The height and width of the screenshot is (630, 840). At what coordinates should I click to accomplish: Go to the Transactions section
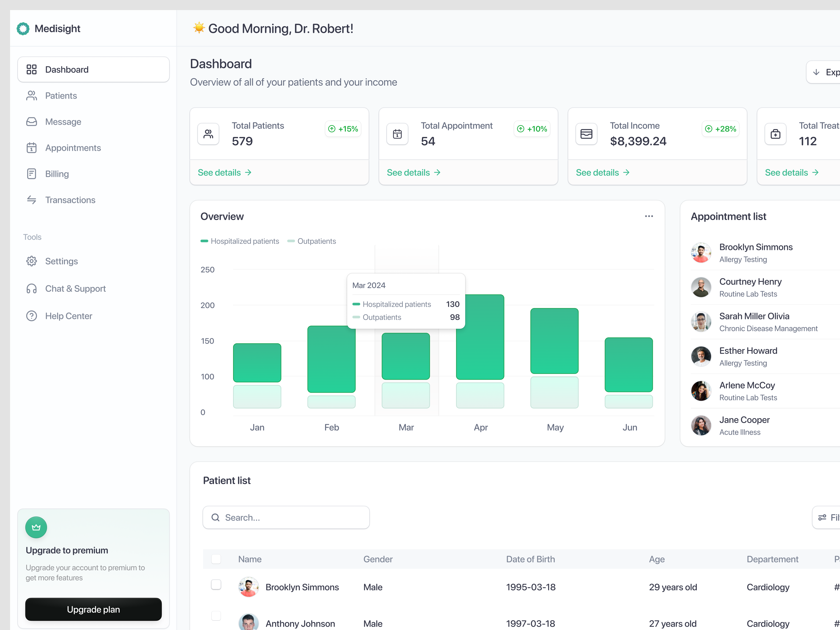coord(70,200)
